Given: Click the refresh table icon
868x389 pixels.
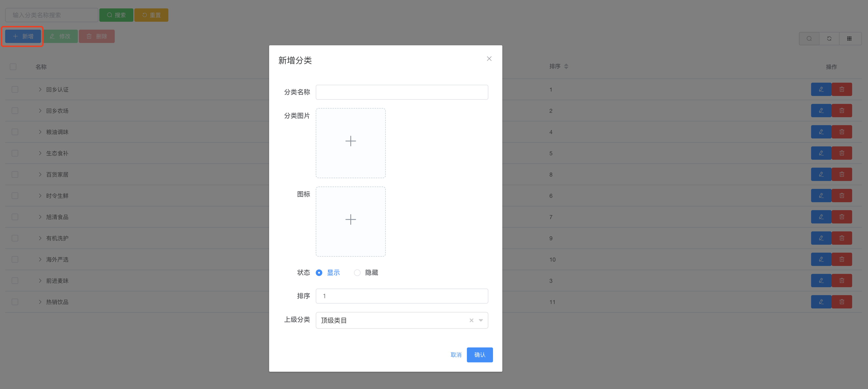Looking at the screenshot, I should point(829,38).
